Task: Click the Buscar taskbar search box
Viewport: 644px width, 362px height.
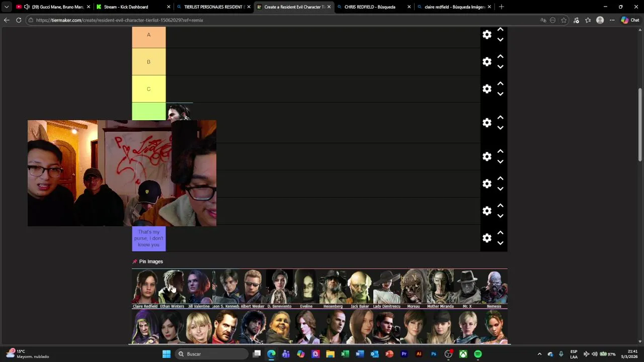Action: [212, 354]
